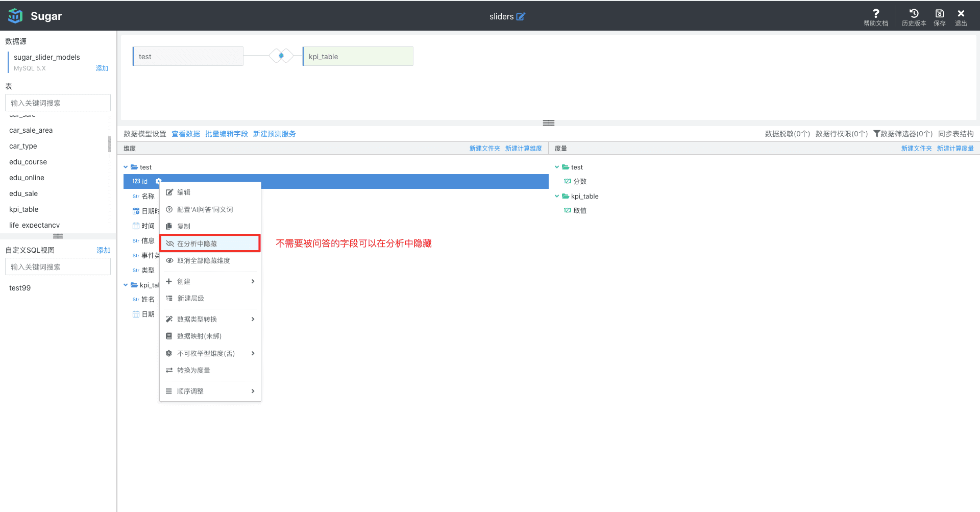Click the edit pencil next to sliders title

click(x=521, y=16)
